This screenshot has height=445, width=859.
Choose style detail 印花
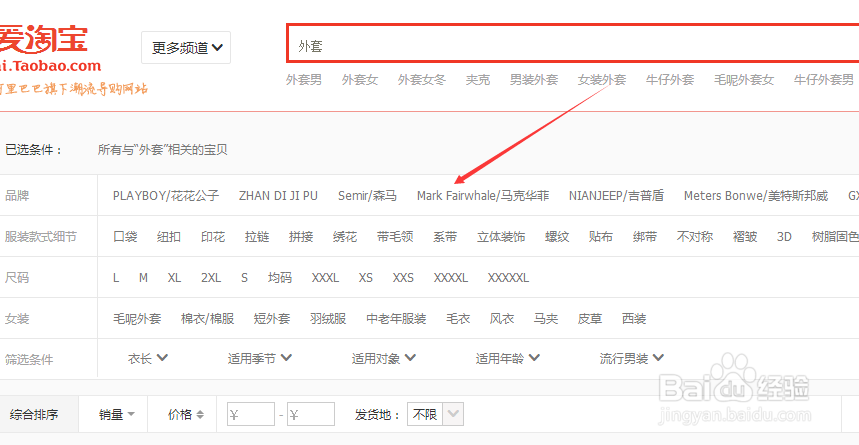click(x=213, y=237)
